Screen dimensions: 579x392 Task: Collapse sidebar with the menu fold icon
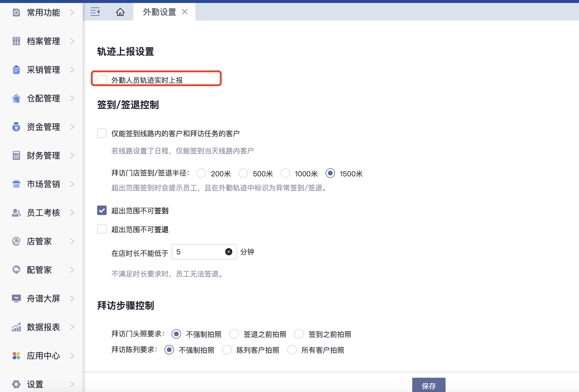click(x=95, y=12)
